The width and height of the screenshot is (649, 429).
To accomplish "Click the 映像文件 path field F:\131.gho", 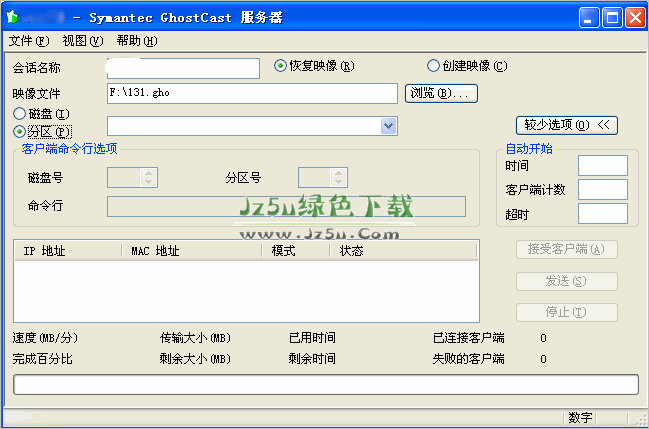I will coord(252,93).
